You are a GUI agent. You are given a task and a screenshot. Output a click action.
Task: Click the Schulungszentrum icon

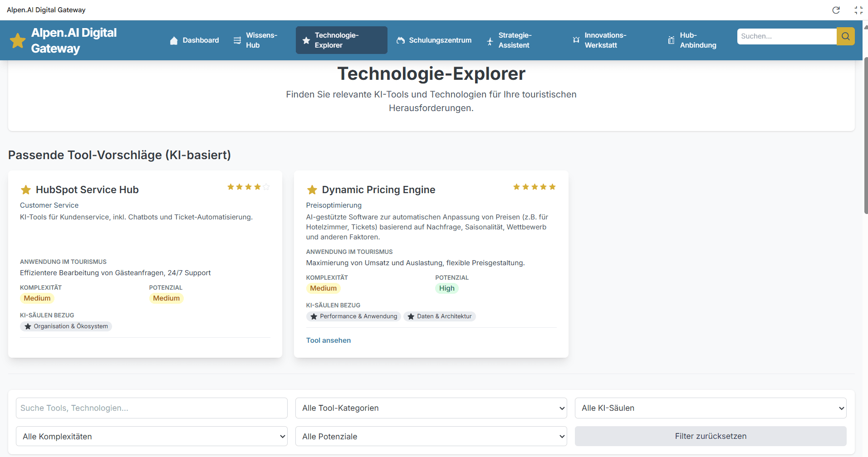pos(401,40)
